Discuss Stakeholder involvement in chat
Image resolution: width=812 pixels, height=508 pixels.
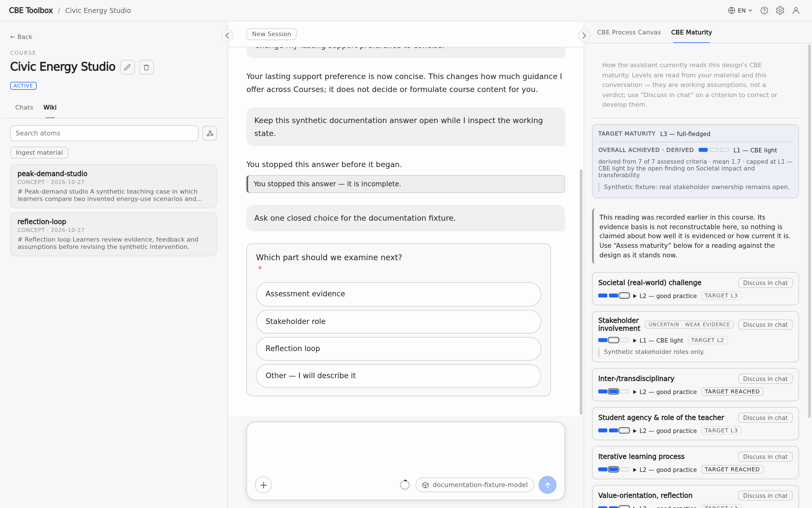(765, 325)
